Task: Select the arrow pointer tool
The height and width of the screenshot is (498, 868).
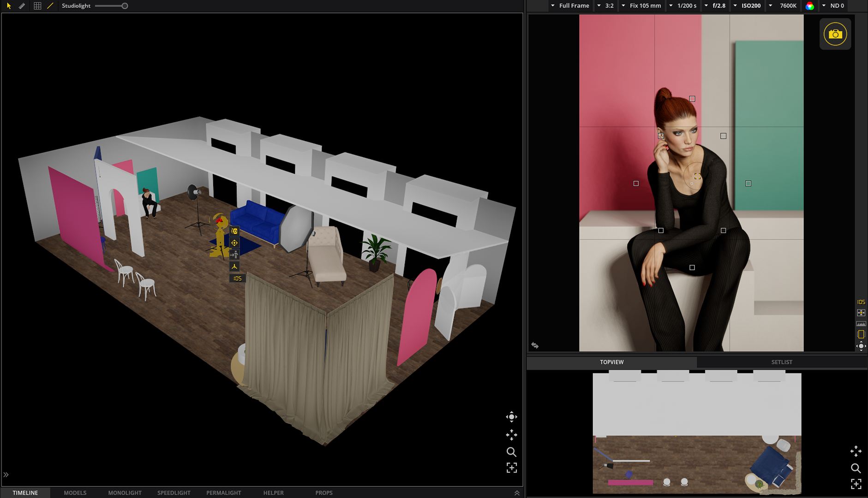Action: tap(9, 6)
